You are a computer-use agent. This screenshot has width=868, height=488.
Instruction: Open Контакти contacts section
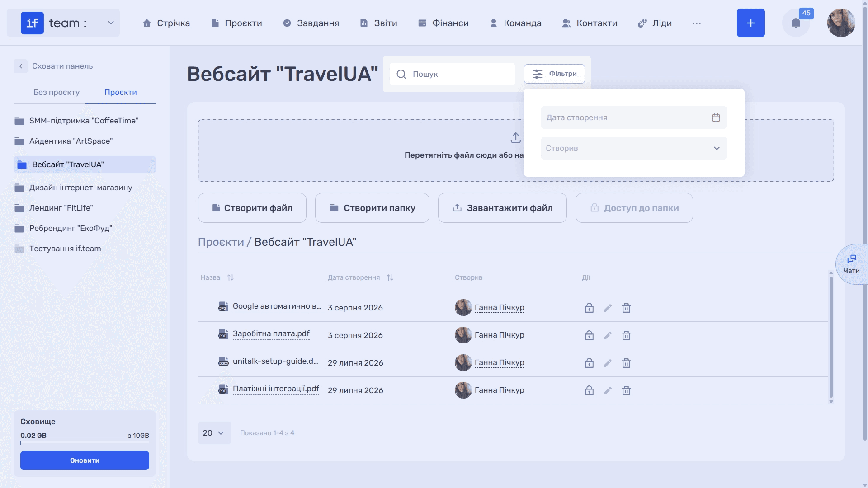click(x=590, y=23)
